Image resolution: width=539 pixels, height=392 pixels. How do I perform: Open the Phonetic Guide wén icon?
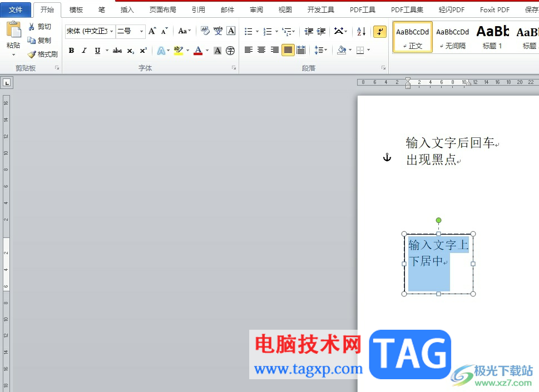click(x=218, y=31)
